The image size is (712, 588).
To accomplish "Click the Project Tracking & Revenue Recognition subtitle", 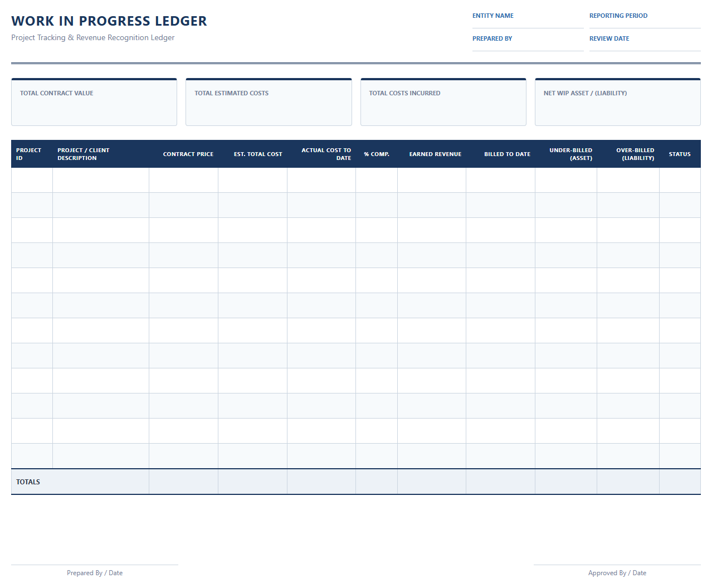I will 93,37.
